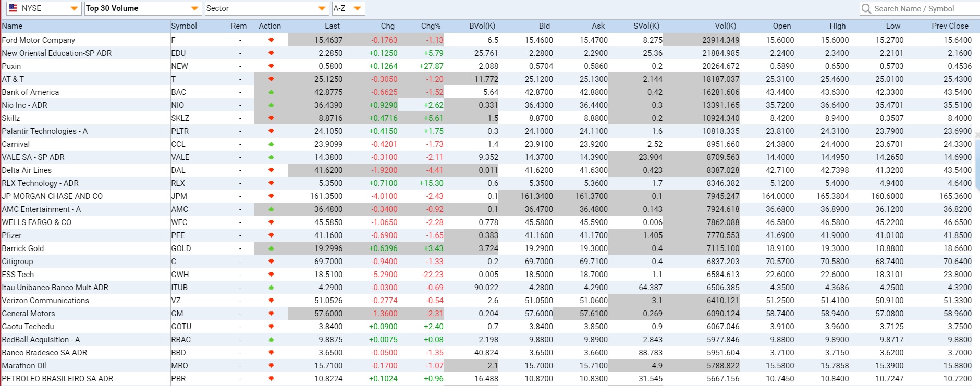
Task: Click the 90.022 bid volume value
Action: [486, 288]
